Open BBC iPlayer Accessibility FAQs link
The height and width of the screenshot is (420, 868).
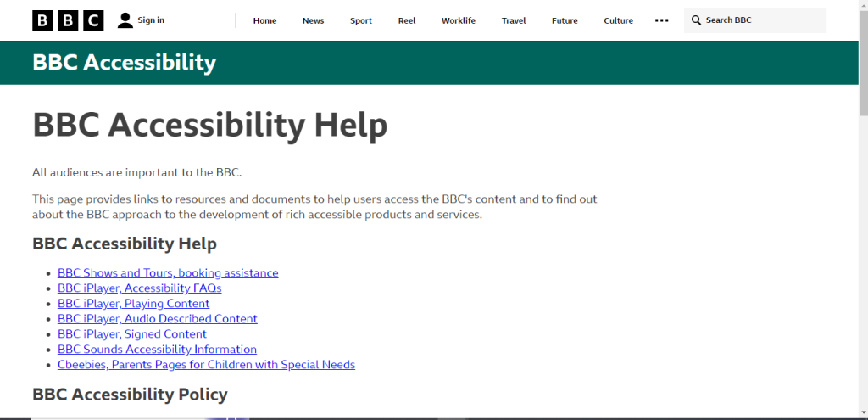140,288
